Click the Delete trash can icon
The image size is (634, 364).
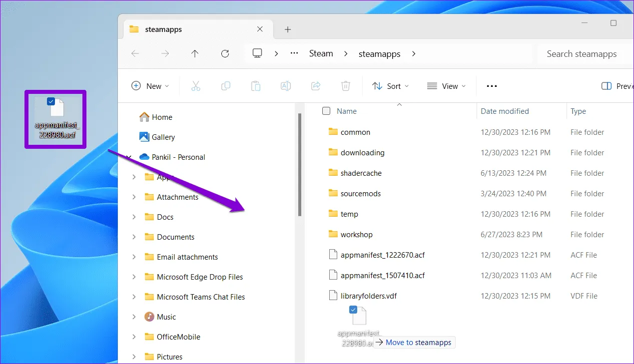click(x=345, y=86)
